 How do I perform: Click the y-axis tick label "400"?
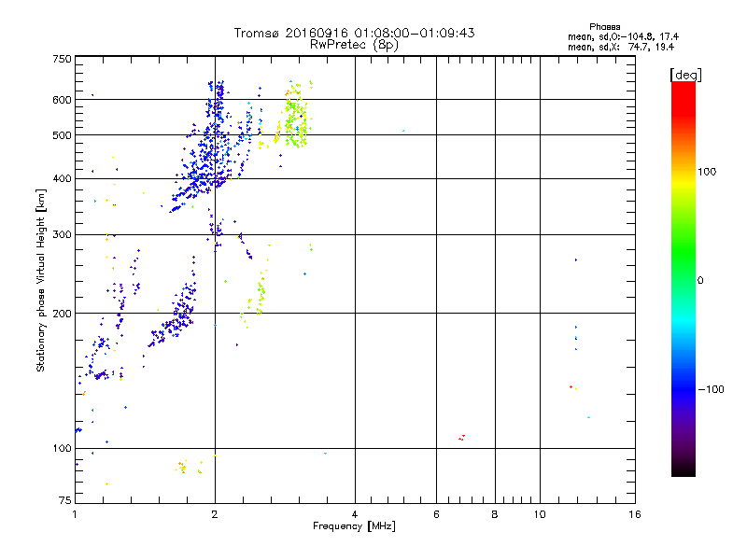(x=62, y=178)
